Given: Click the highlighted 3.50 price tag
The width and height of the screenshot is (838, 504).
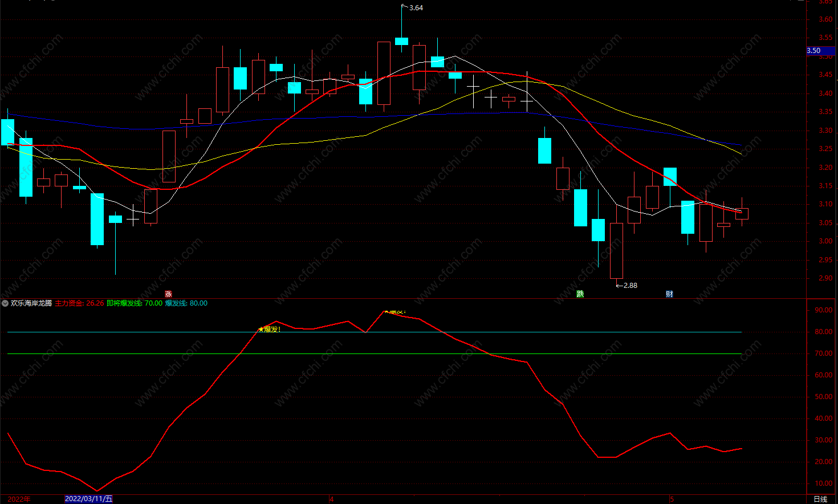Looking at the screenshot, I should click(821, 51).
